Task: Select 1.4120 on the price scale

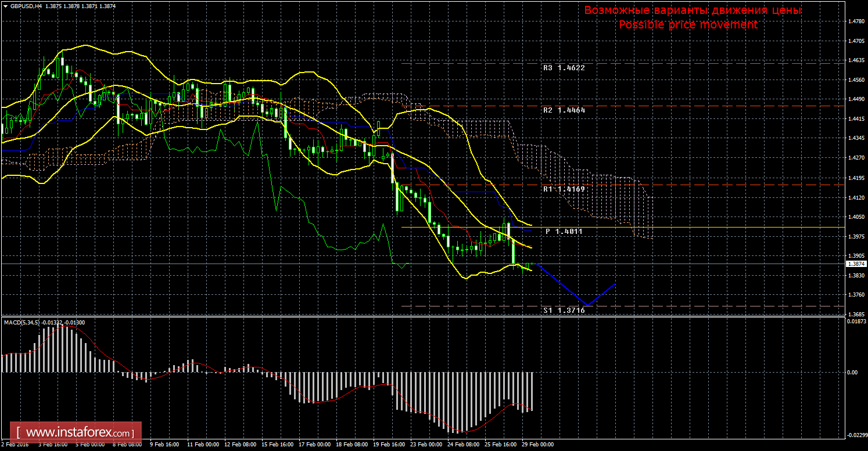Action: point(856,198)
